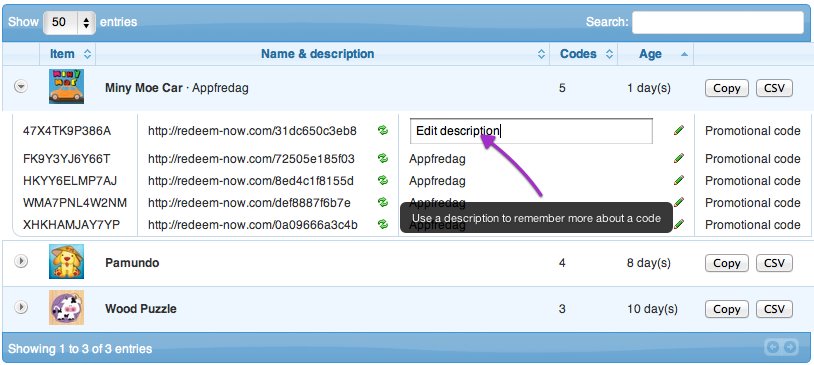Screen dimensions: 814x365
Task: Copy codes for Pamundo
Action: 726,263
